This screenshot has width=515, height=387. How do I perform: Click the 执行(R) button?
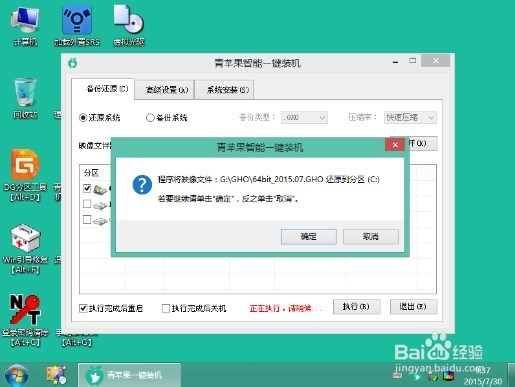click(357, 307)
